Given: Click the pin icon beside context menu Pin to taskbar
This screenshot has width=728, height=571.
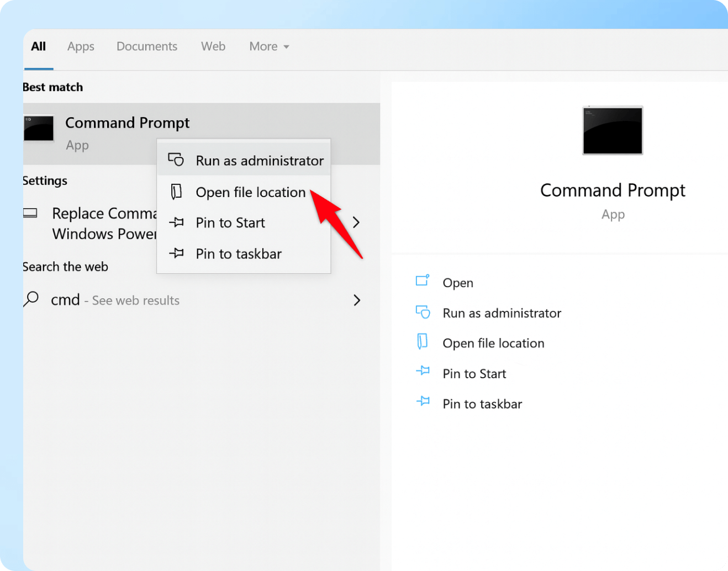Looking at the screenshot, I should 176,253.
